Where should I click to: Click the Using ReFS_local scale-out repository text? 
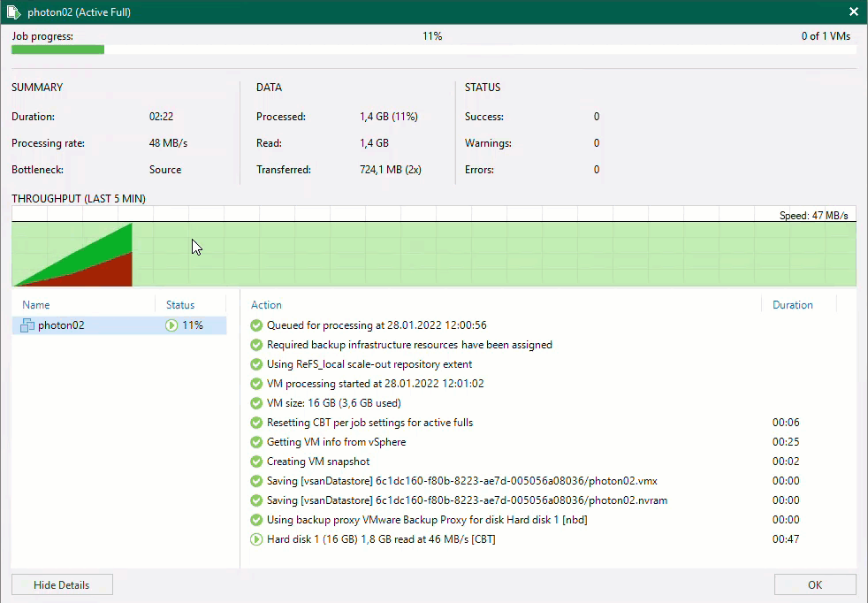coord(369,364)
